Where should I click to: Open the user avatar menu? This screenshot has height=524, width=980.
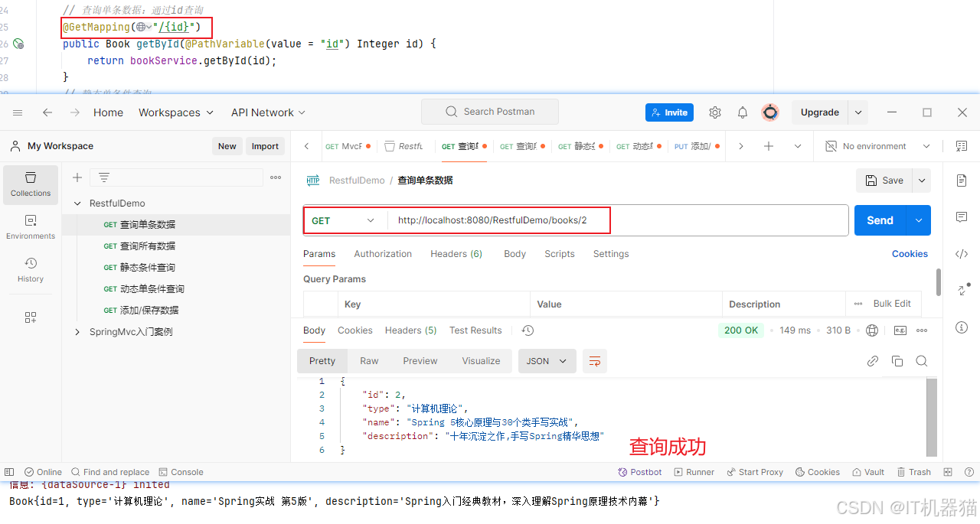click(770, 112)
